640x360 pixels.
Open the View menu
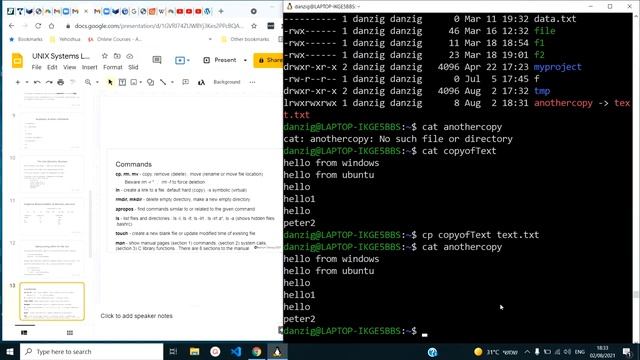click(x=69, y=67)
